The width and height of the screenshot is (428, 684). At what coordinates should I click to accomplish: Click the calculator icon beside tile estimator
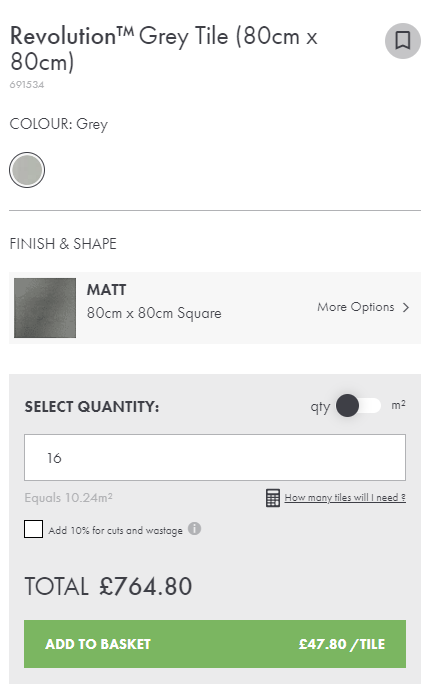273,498
